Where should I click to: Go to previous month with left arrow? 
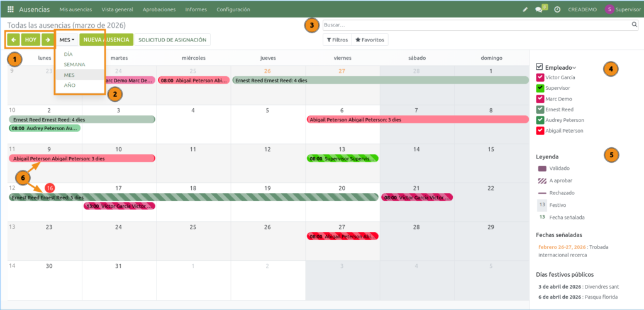click(14, 40)
